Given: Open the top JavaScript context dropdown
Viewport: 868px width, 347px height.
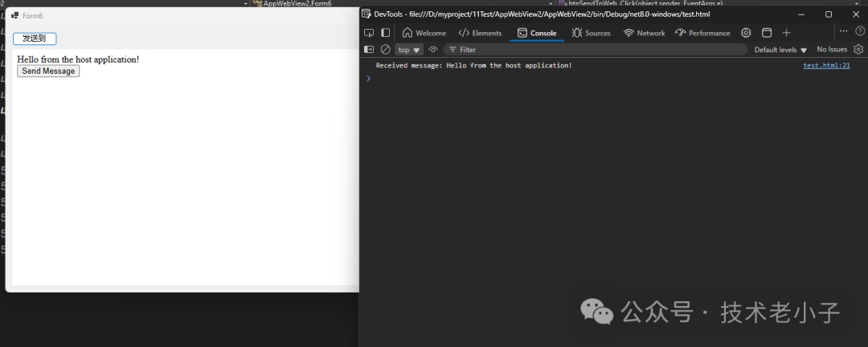Looking at the screenshot, I should 408,50.
